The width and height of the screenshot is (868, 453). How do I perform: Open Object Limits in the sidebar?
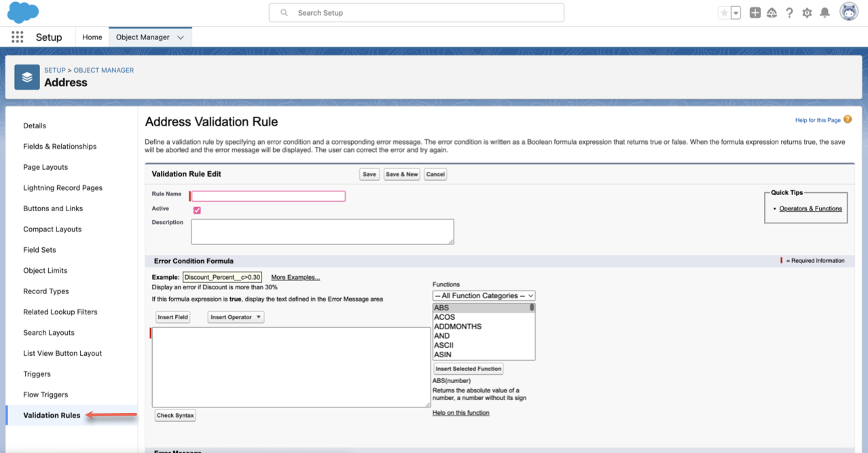click(46, 271)
